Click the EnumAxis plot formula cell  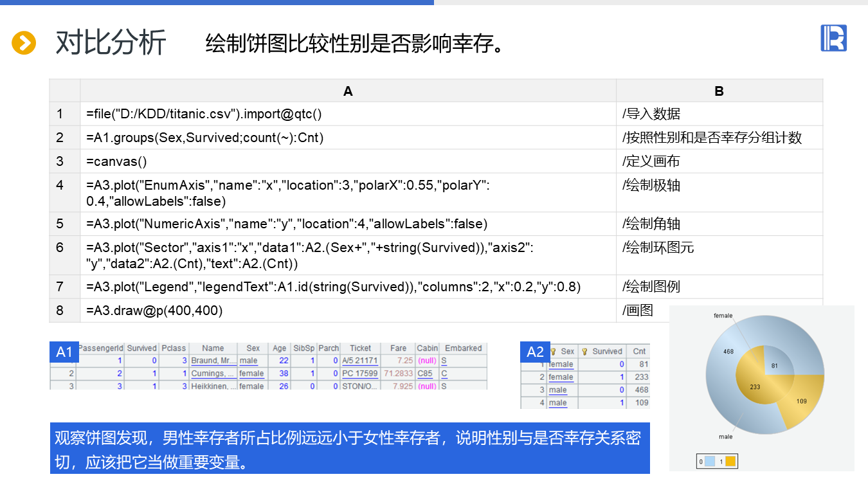(x=348, y=193)
